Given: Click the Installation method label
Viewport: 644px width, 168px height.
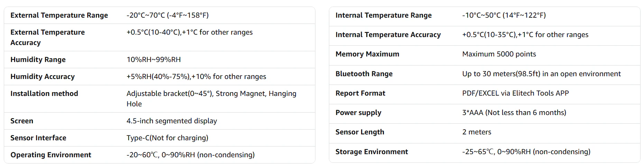Looking at the screenshot, I should pos(44,94).
